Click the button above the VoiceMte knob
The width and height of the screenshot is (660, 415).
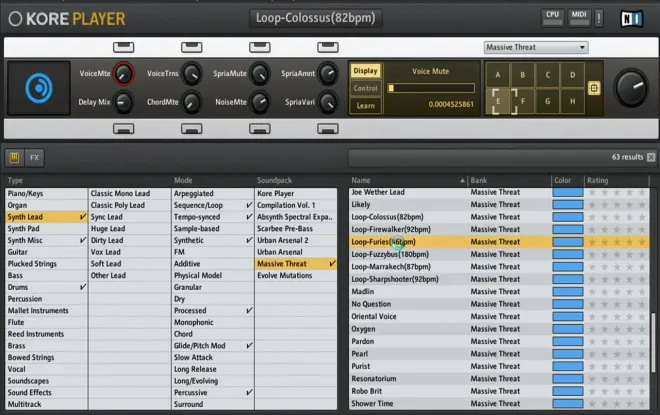(x=123, y=47)
